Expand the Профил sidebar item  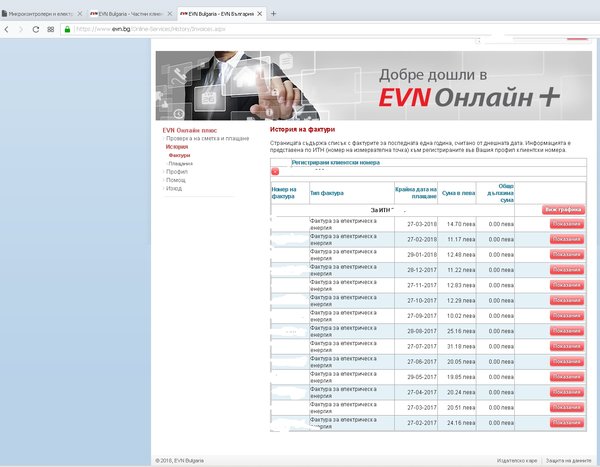tap(177, 172)
